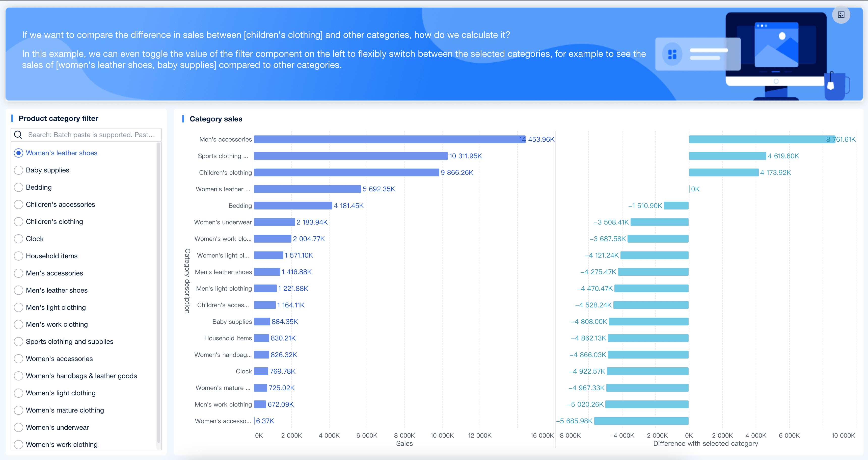Click the 10 311.95K sales value label

466,156
